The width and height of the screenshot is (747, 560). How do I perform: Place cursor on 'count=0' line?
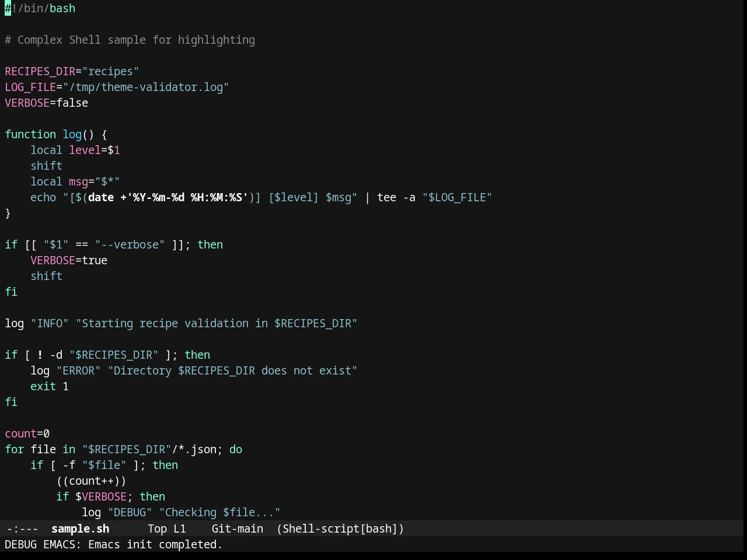27,433
